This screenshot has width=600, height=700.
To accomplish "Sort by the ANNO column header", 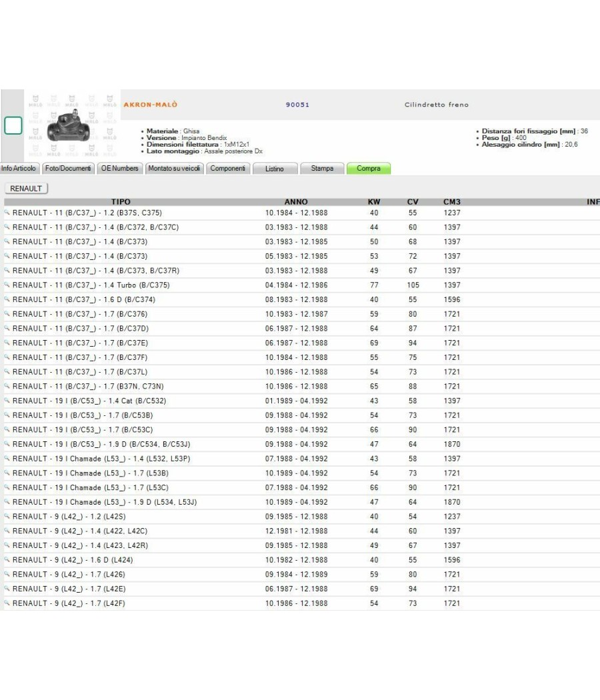I will 296,202.
